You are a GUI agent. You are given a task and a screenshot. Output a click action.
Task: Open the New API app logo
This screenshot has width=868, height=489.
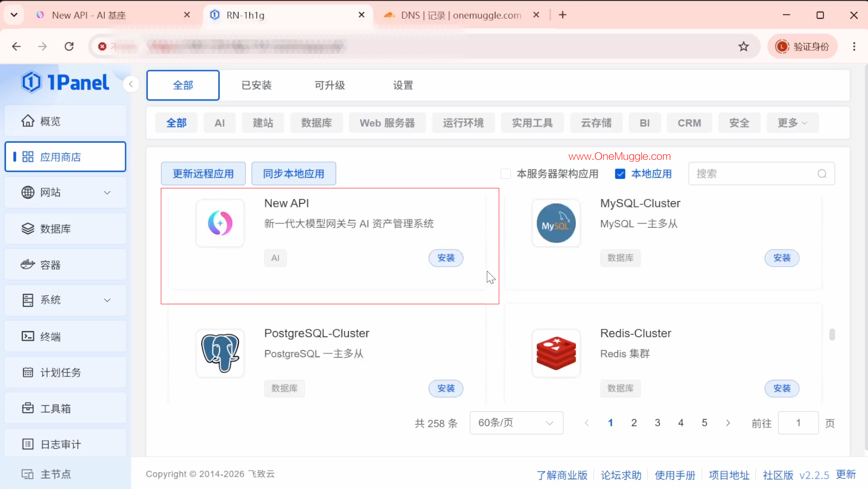point(220,223)
